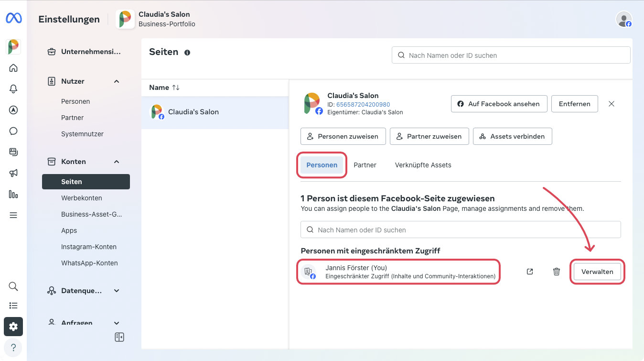
Task: Collapse the settings navigation panel icon
Action: (119, 337)
